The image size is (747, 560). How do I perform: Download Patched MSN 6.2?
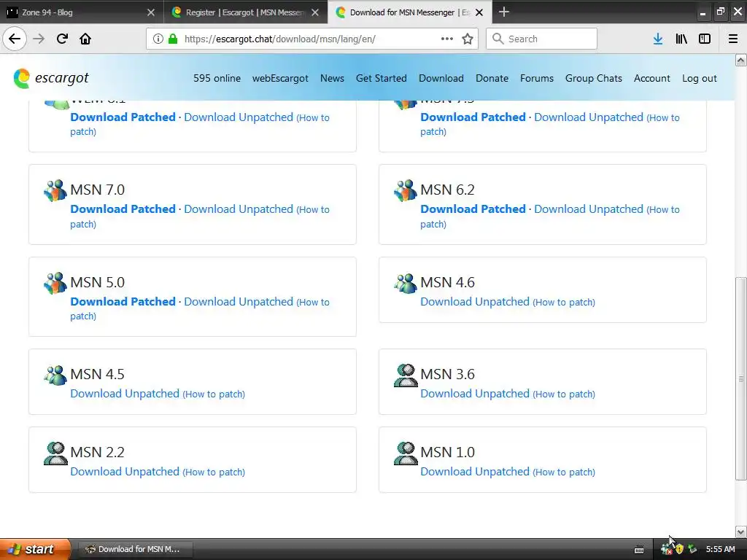click(x=473, y=209)
